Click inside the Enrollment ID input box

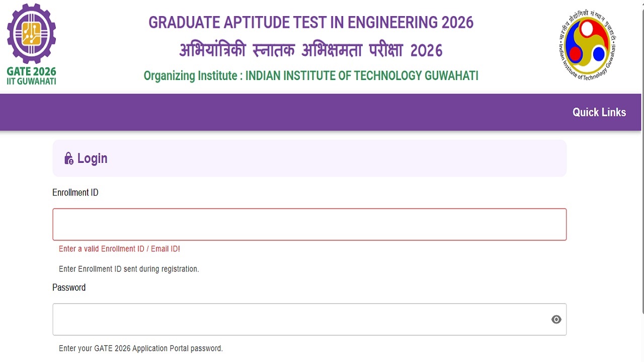coord(309,224)
